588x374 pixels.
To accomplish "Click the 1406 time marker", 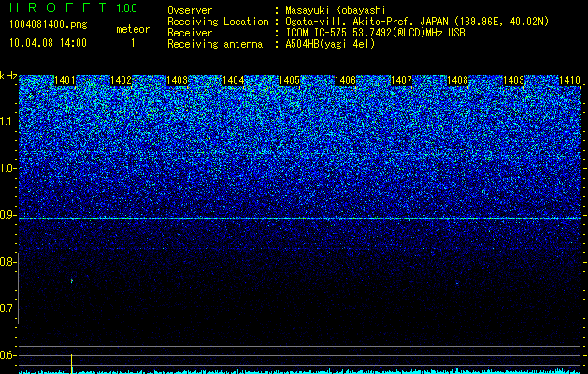I will tap(345, 80).
